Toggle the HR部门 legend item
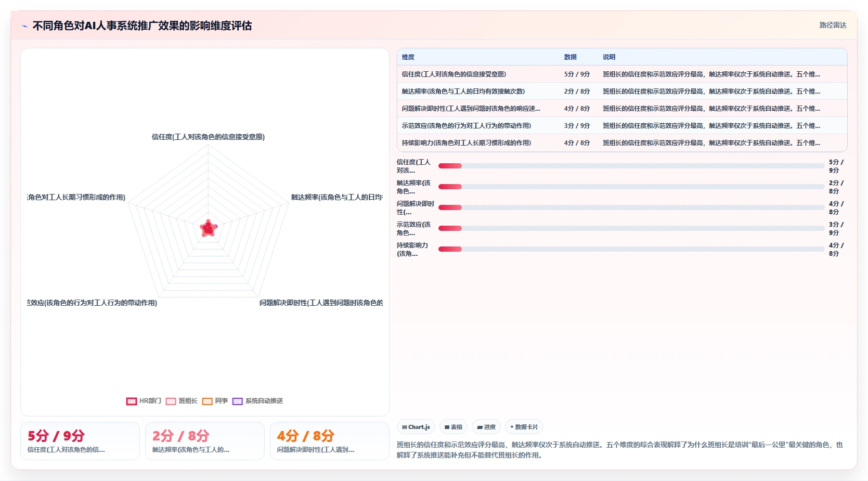 pyautogui.click(x=144, y=401)
